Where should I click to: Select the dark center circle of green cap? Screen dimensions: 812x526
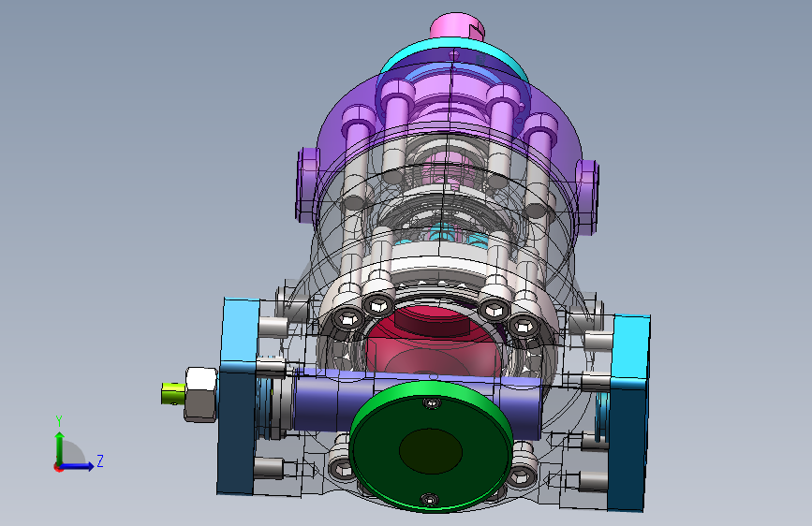pos(430,451)
